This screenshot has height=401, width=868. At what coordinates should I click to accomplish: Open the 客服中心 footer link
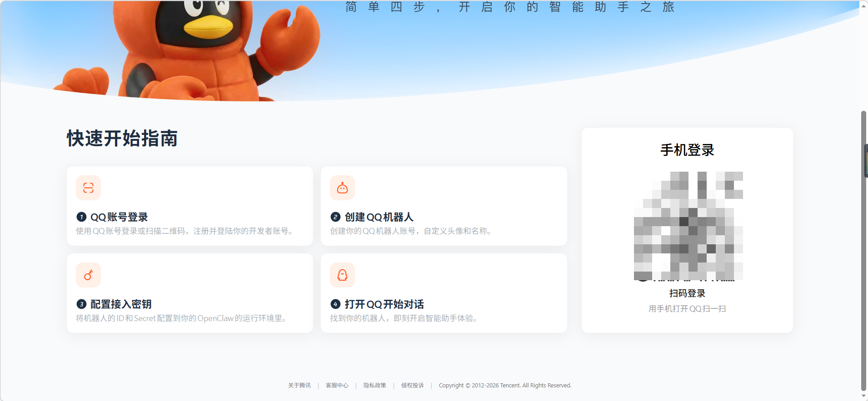tap(337, 386)
